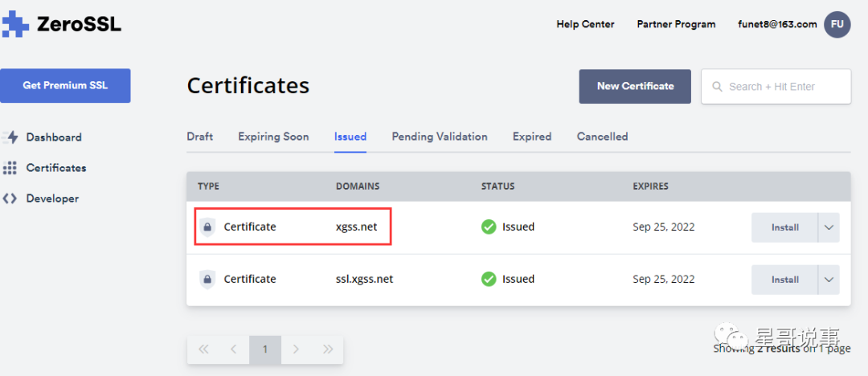Screen dimensions: 868x376
Task: Click the lock shield icon for xgss.net
Action: (207, 227)
